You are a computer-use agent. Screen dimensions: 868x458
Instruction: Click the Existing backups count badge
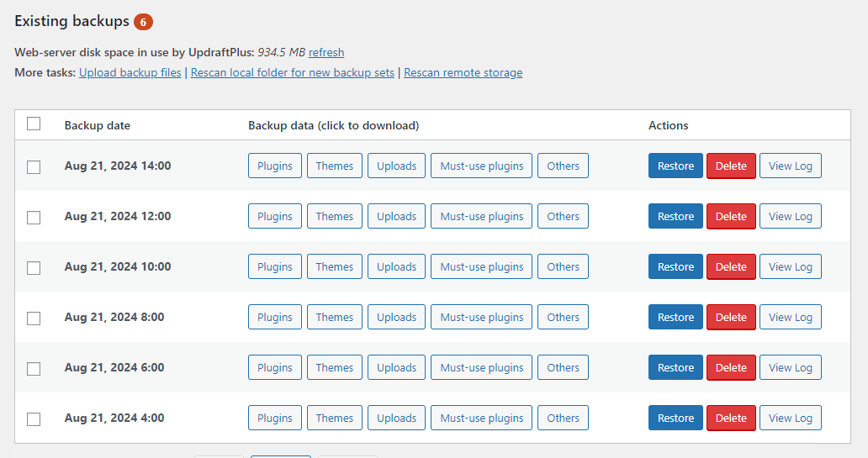[x=143, y=22]
